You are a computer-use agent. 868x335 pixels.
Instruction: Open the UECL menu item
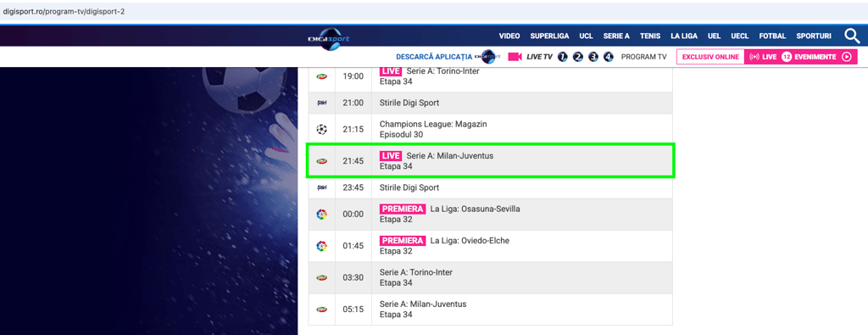(x=739, y=36)
